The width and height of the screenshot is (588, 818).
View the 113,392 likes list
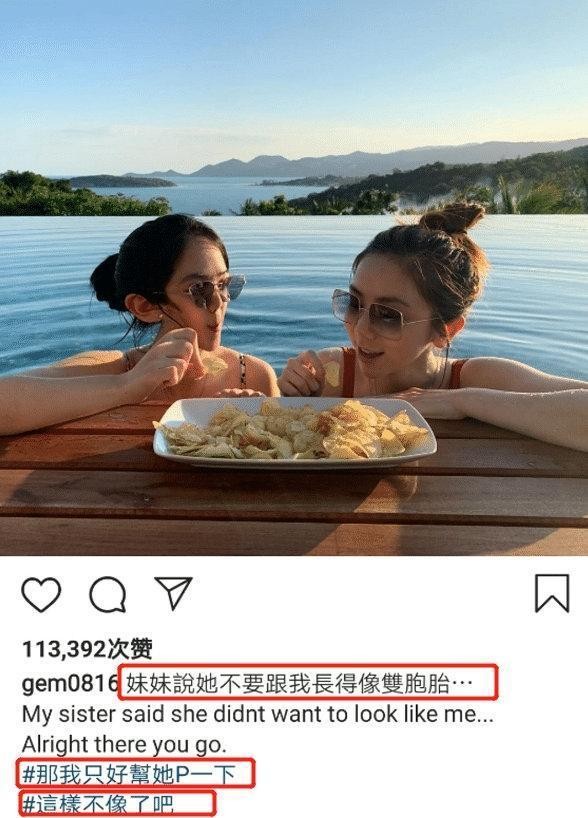tap(87, 649)
